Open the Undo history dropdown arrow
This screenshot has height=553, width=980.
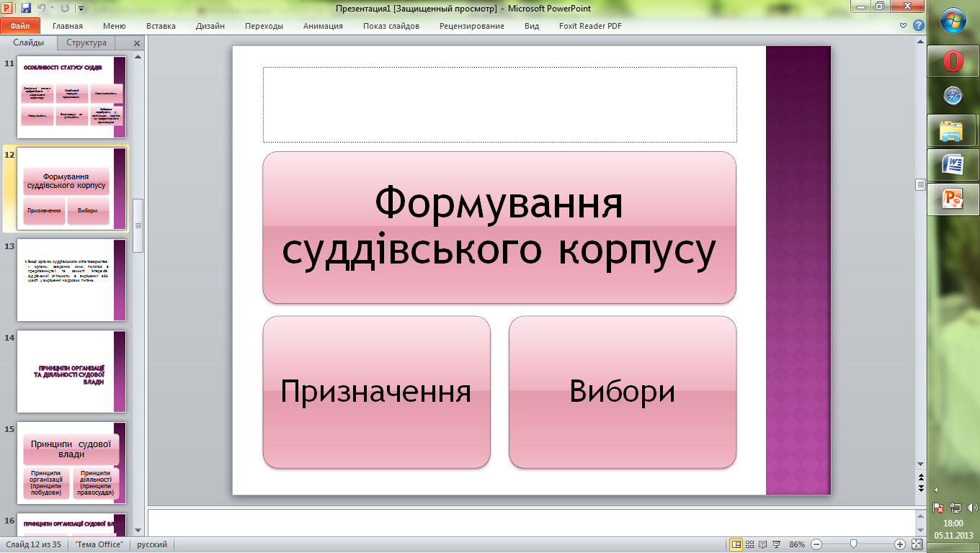pyautogui.click(x=52, y=9)
